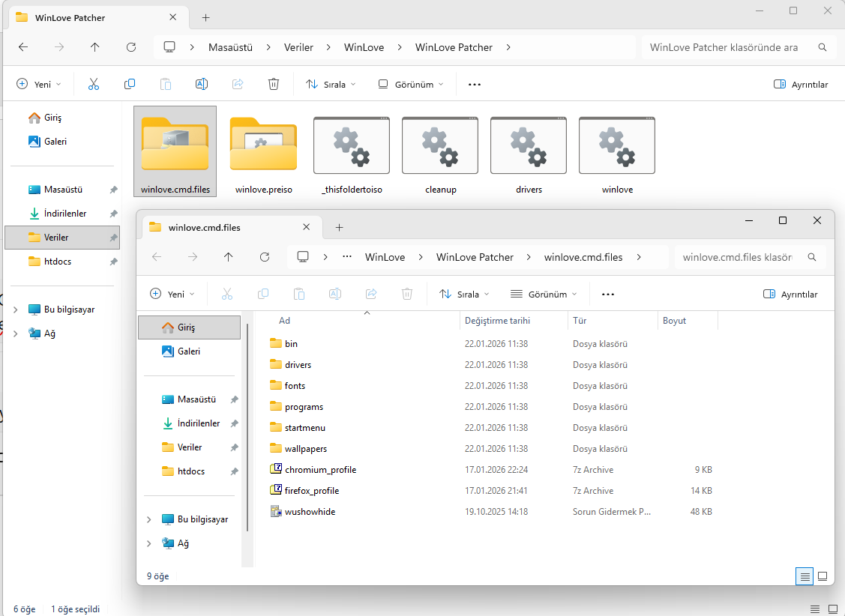Screen dimensions: 845x616
Task: Select the startmenu folder row
Action: pyautogui.click(x=493, y=428)
